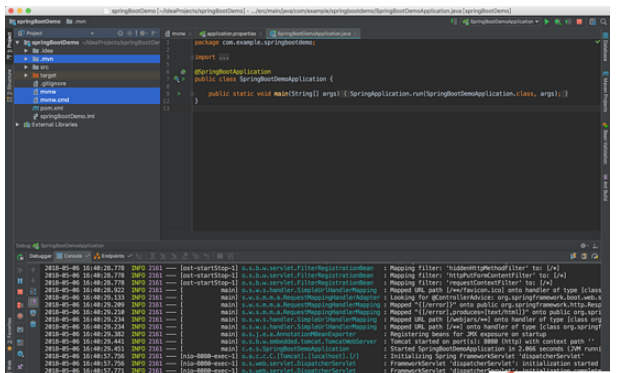Open the run configuration dropdown SpringBootDemoApplication
624x373 pixels.
coord(501,22)
